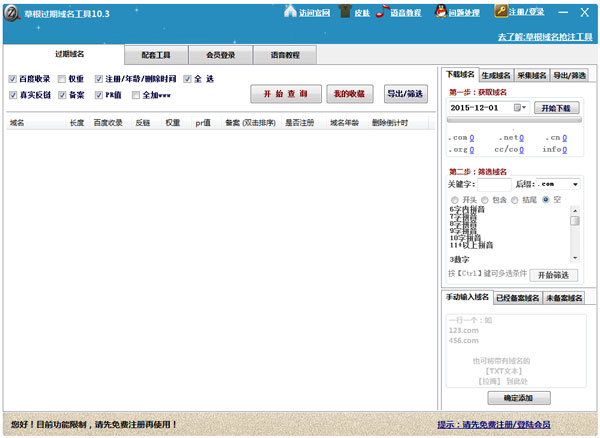The image size is (600, 438).
Task: Click the .org count link
Action: 472,150
